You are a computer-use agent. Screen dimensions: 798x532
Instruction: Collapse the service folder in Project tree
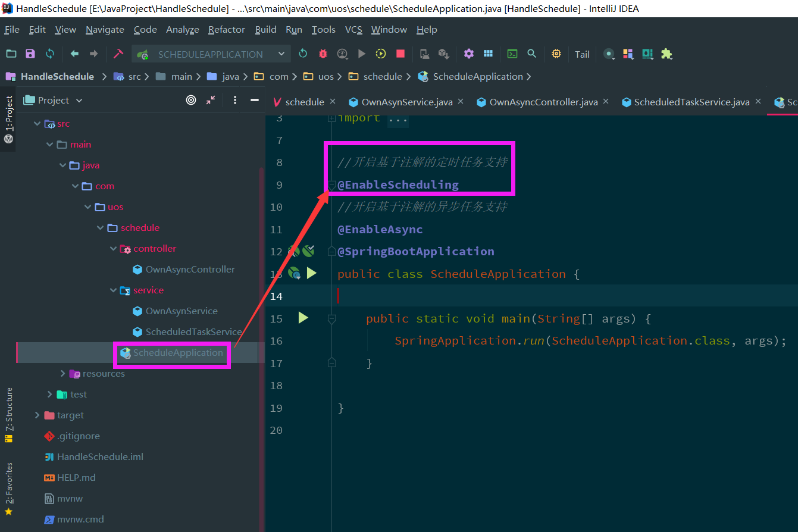point(113,290)
